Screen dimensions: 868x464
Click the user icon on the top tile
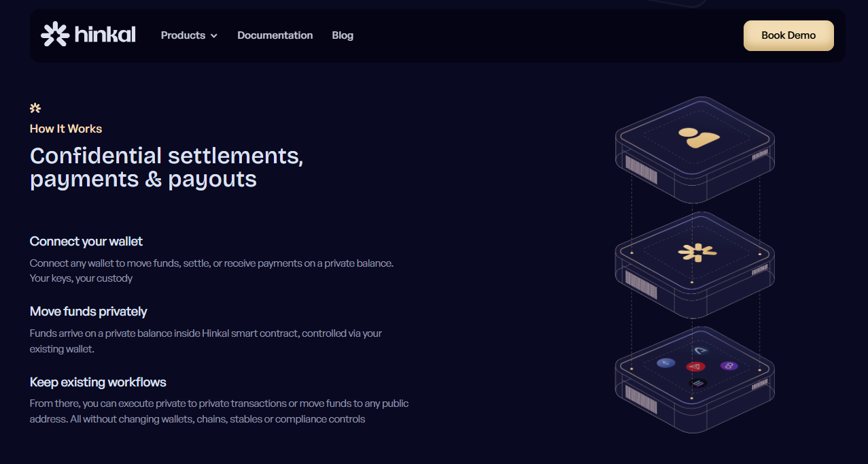tap(699, 137)
